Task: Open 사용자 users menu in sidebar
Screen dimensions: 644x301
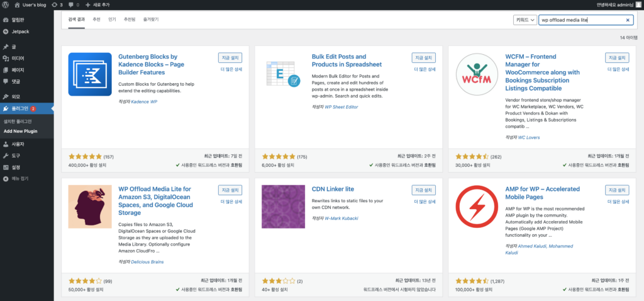Action: click(26, 144)
